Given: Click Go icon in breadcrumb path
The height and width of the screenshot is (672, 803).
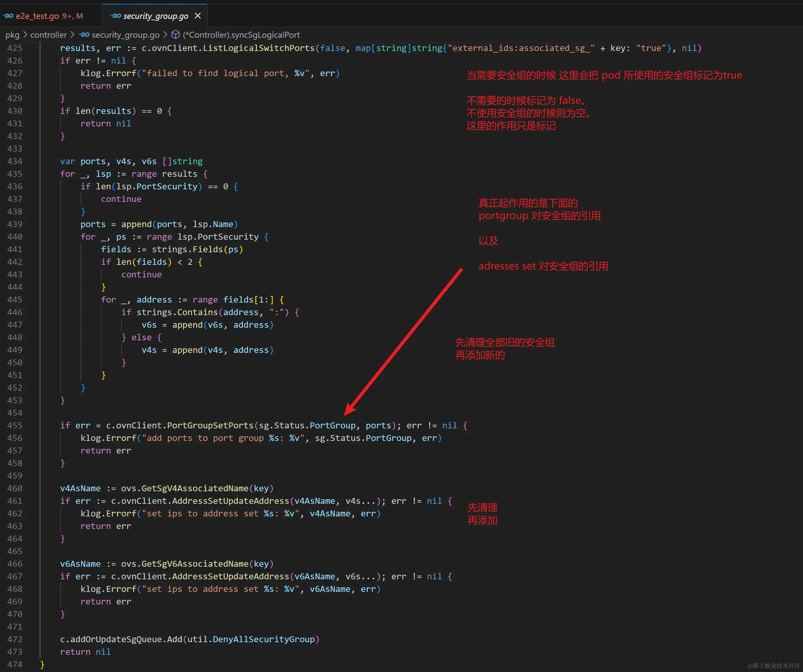Looking at the screenshot, I should tap(84, 35).
